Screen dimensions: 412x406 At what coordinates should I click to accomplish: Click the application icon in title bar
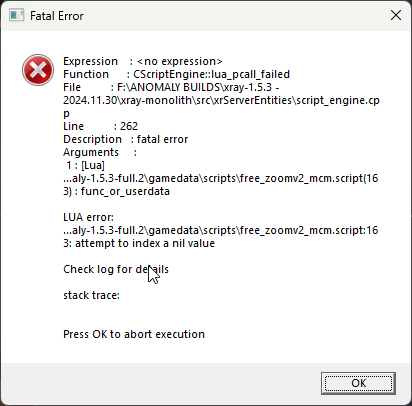(x=16, y=15)
